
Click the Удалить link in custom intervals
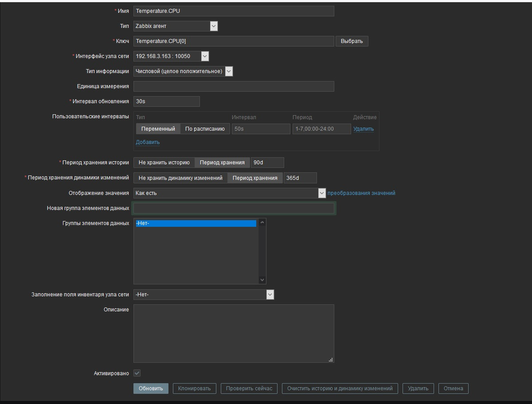point(364,129)
